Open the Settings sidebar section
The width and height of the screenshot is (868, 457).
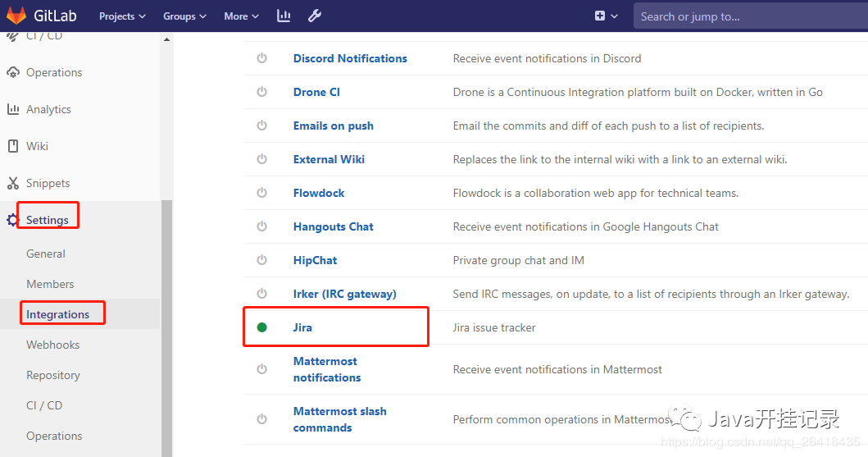tap(48, 220)
